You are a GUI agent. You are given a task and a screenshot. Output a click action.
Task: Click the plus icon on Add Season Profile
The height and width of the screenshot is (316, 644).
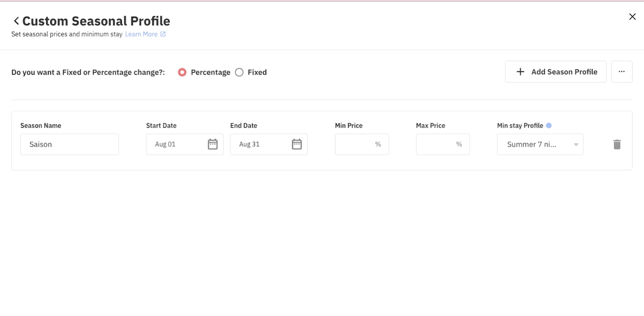(x=520, y=71)
